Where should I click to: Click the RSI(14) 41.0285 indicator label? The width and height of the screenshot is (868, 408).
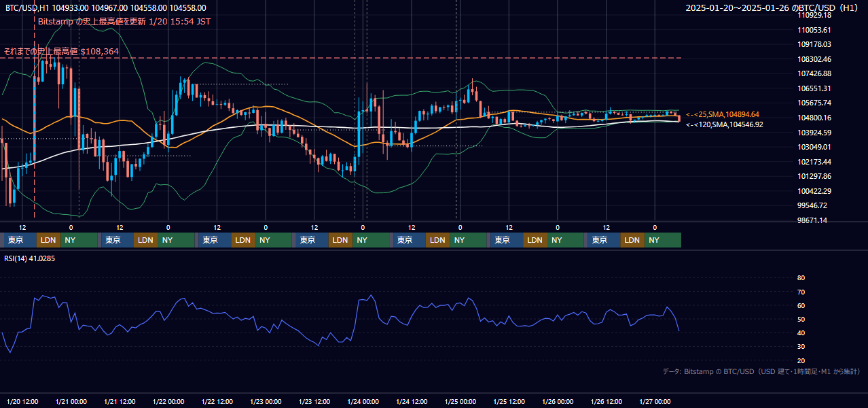point(29,258)
